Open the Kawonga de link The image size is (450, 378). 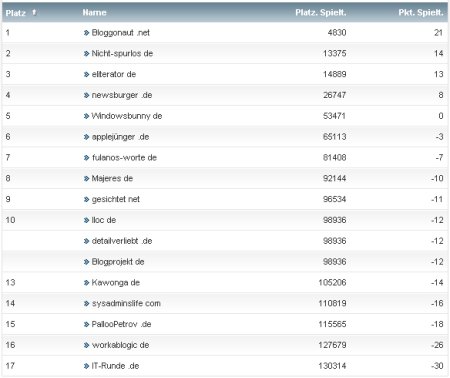[x=116, y=283]
